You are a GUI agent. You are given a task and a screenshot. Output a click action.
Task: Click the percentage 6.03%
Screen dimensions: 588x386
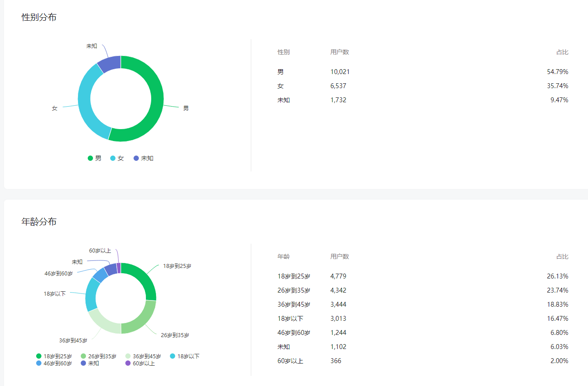click(559, 347)
